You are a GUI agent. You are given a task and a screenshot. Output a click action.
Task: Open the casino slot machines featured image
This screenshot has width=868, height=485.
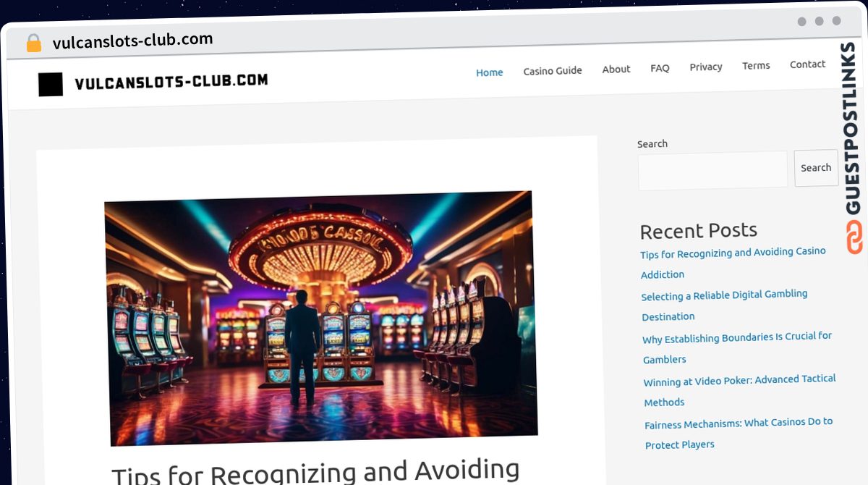pyautogui.click(x=320, y=318)
